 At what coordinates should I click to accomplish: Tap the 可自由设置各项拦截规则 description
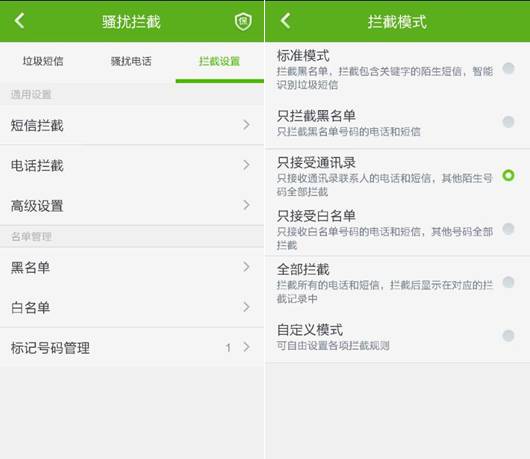333,345
